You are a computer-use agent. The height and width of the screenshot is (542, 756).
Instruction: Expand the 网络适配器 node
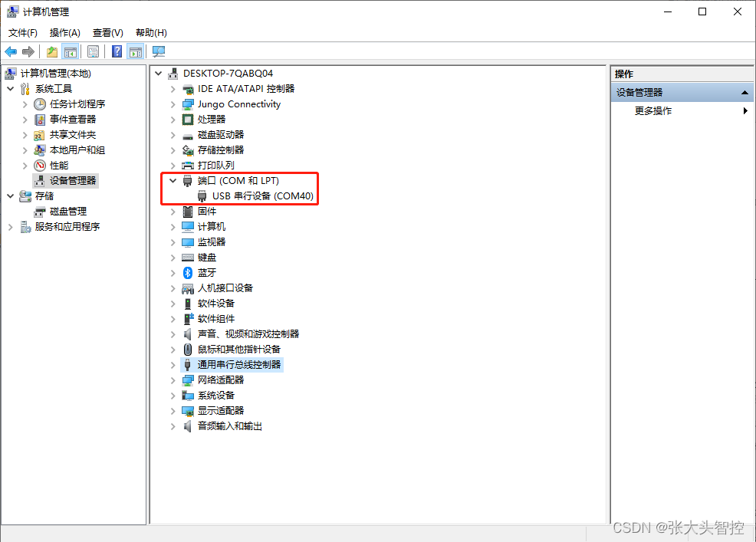tap(173, 379)
